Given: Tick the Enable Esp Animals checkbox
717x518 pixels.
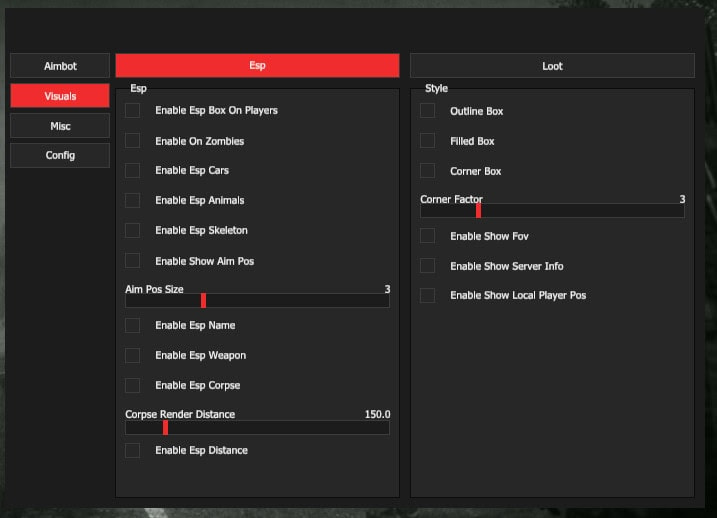Looking at the screenshot, I should point(133,201).
